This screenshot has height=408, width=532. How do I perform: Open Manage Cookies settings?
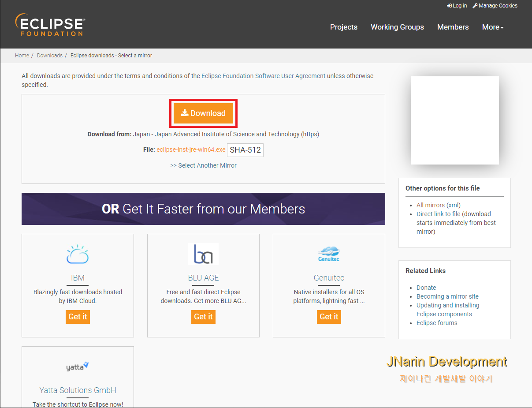coord(495,6)
